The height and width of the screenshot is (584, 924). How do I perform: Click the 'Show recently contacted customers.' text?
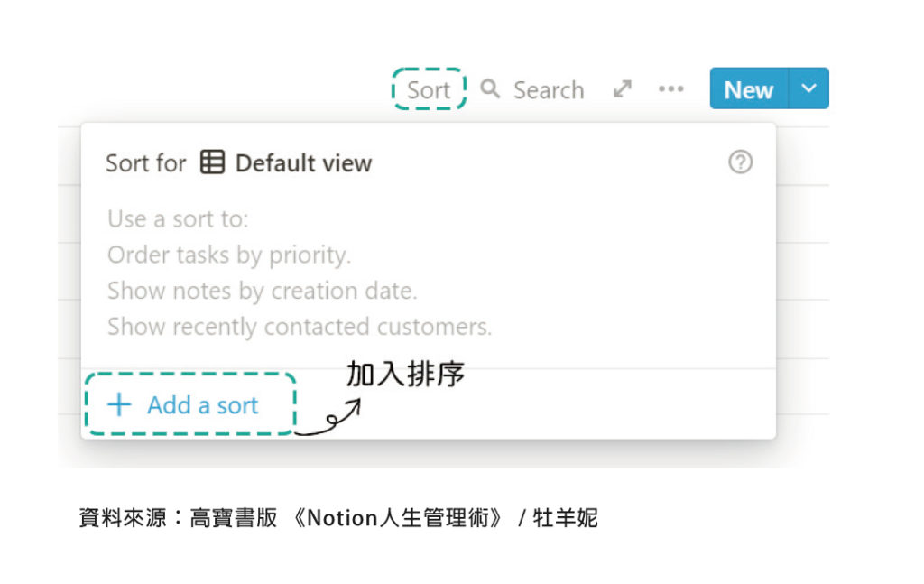point(300,327)
